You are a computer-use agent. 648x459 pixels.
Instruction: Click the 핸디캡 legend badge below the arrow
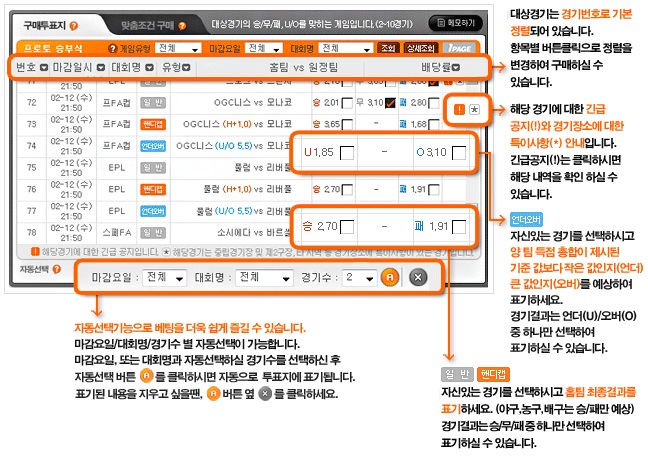pyautogui.click(x=493, y=375)
